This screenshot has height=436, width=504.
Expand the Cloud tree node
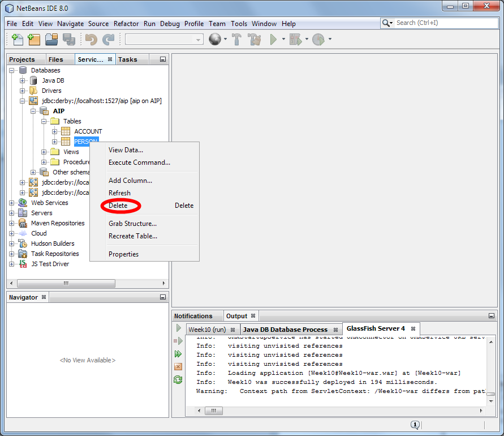pyautogui.click(x=12, y=233)
